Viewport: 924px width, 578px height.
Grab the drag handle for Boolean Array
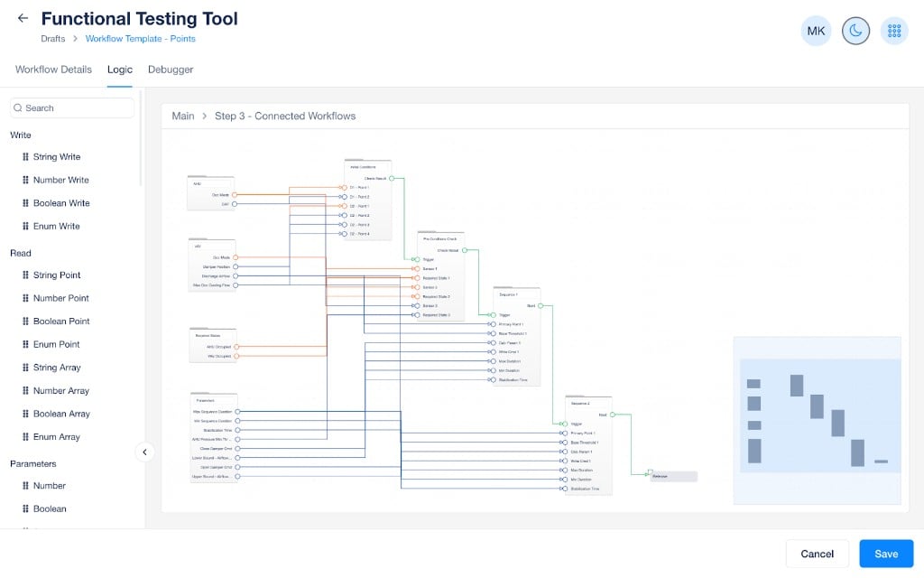(25, 414)
